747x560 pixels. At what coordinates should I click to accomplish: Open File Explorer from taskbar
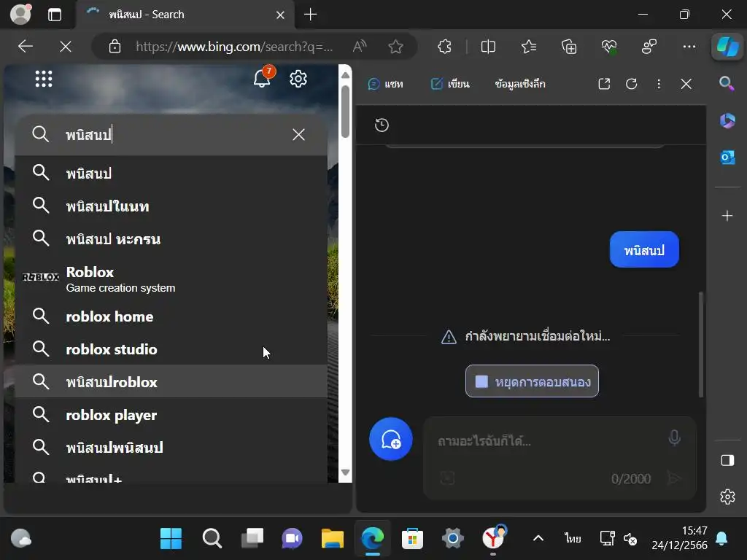point(333,539)
